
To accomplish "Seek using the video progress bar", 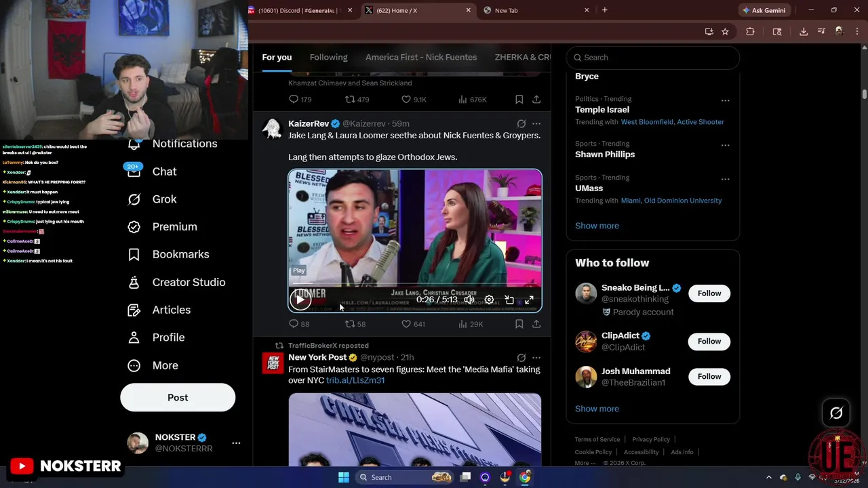I will 415,285.
